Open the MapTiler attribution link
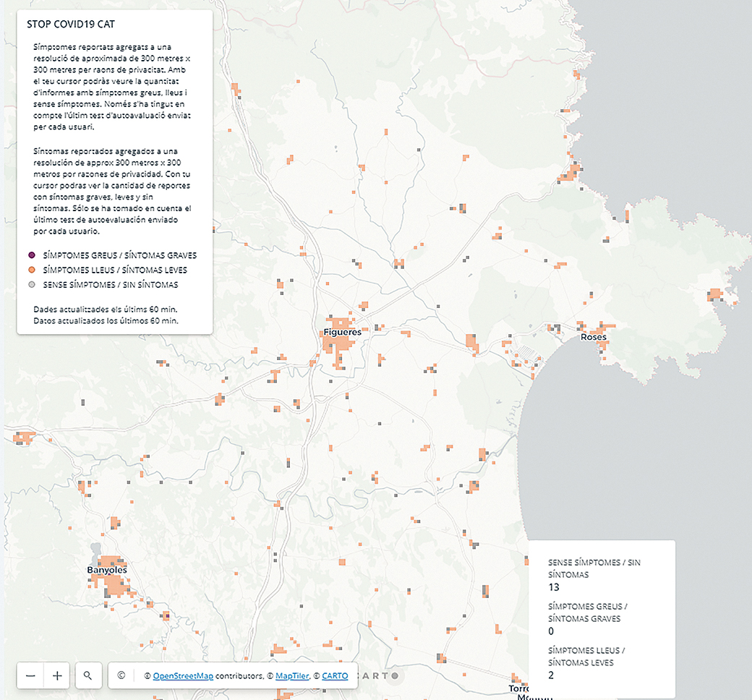The image size is (752, 700). pyautogui.click(x=292, y=676)
